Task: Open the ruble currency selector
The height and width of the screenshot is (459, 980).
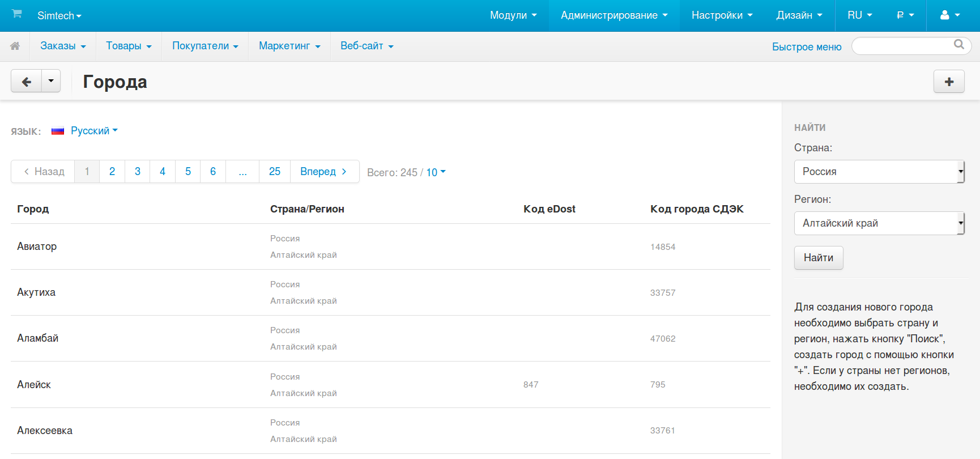Action: [x=905, y=15]
